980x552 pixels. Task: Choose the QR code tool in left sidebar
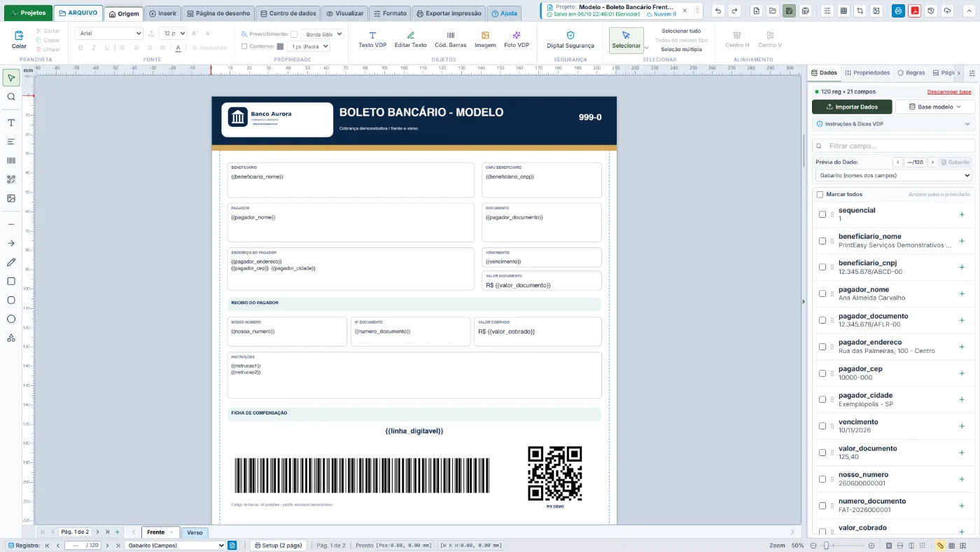pyautogui.click(x=11, y=179)
